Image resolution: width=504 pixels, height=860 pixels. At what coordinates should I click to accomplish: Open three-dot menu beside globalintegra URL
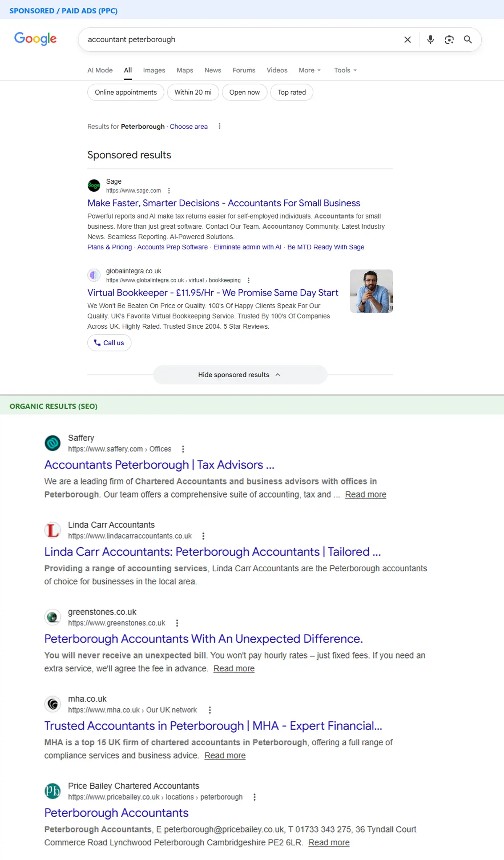[x=249, y=280]
